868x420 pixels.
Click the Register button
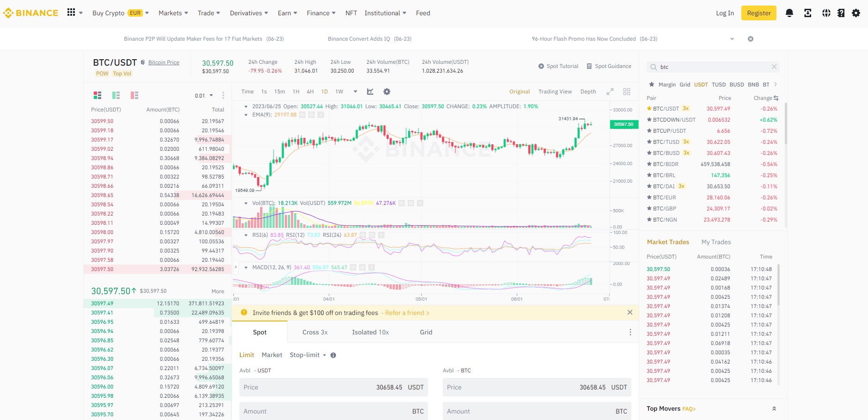(x=759, y=13)
